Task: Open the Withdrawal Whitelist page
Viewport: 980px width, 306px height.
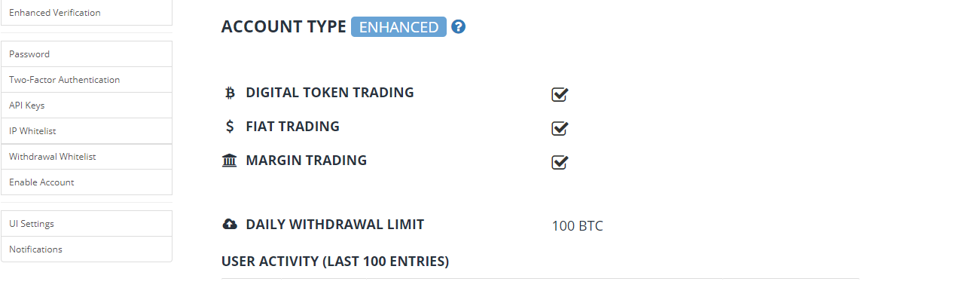Action: (52, 157)
